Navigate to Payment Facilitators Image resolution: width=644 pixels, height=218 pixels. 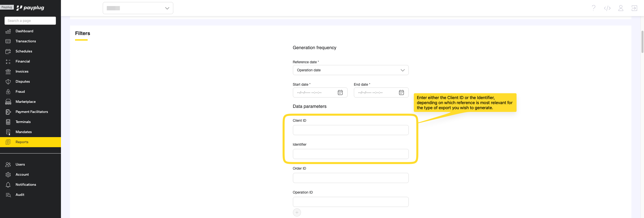[x=31, y=112]
